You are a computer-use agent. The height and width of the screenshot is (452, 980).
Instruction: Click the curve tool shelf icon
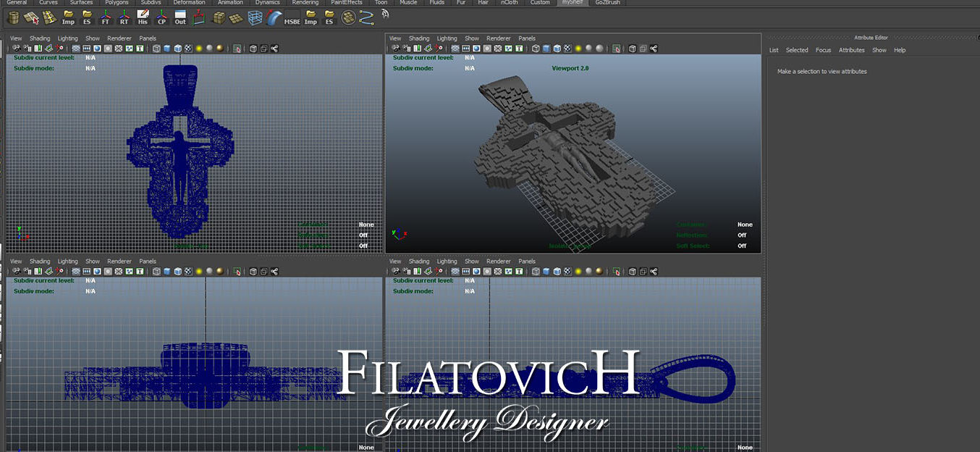(367, 17)
